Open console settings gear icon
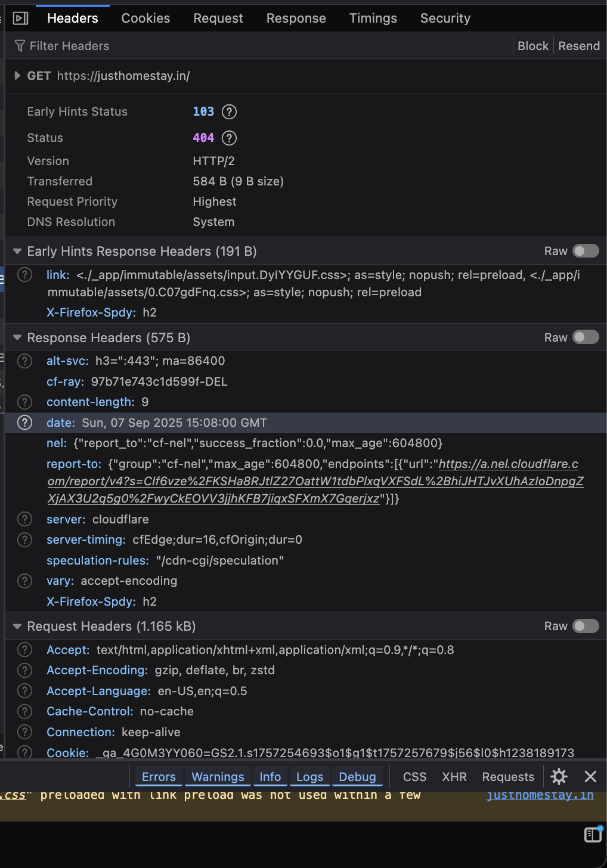This screenshot has width=607, height=868. point(559,776)
